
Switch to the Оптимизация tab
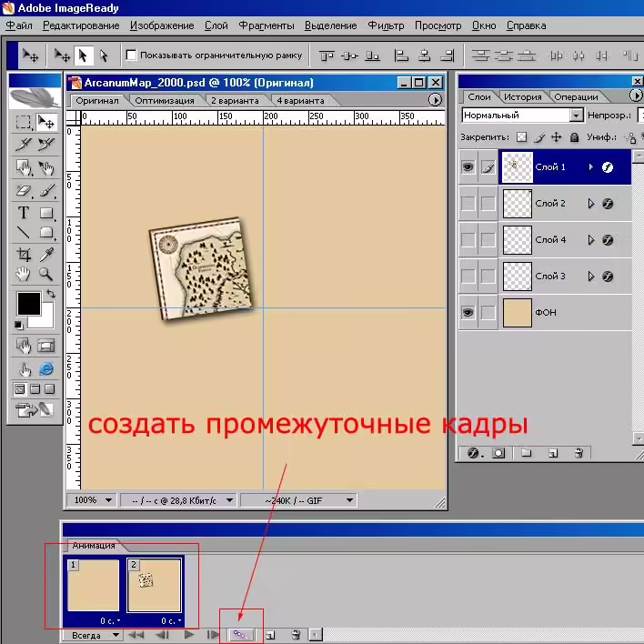[165, 101]
